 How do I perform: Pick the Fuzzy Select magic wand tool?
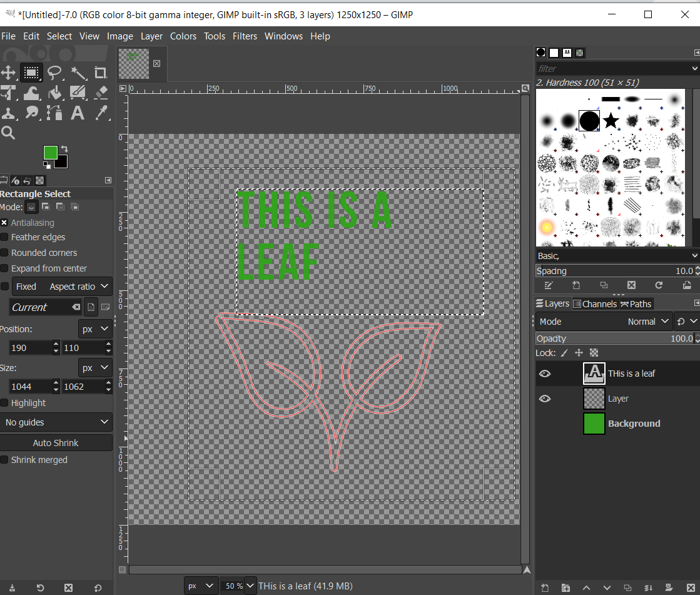(x=78, y=73)
